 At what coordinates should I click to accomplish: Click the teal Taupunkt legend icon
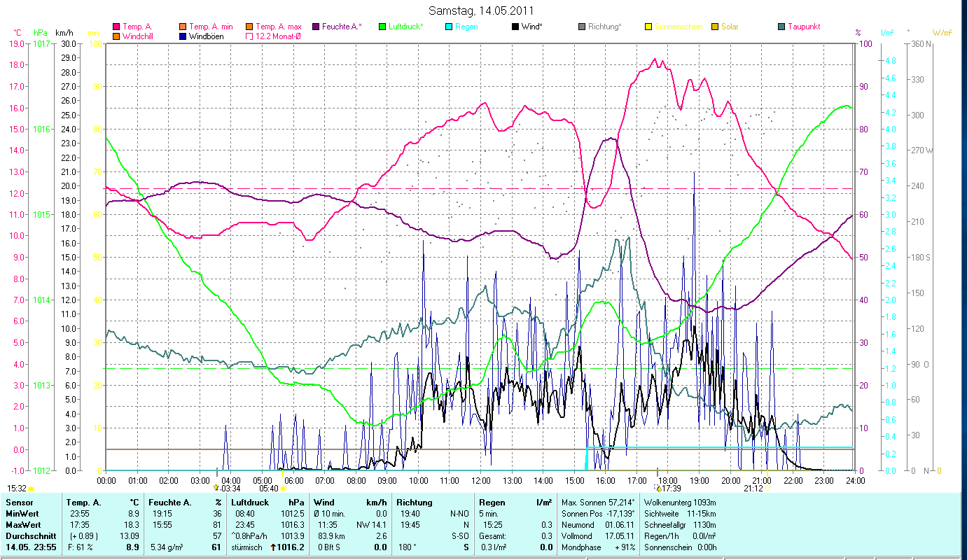tap(781, 27)
